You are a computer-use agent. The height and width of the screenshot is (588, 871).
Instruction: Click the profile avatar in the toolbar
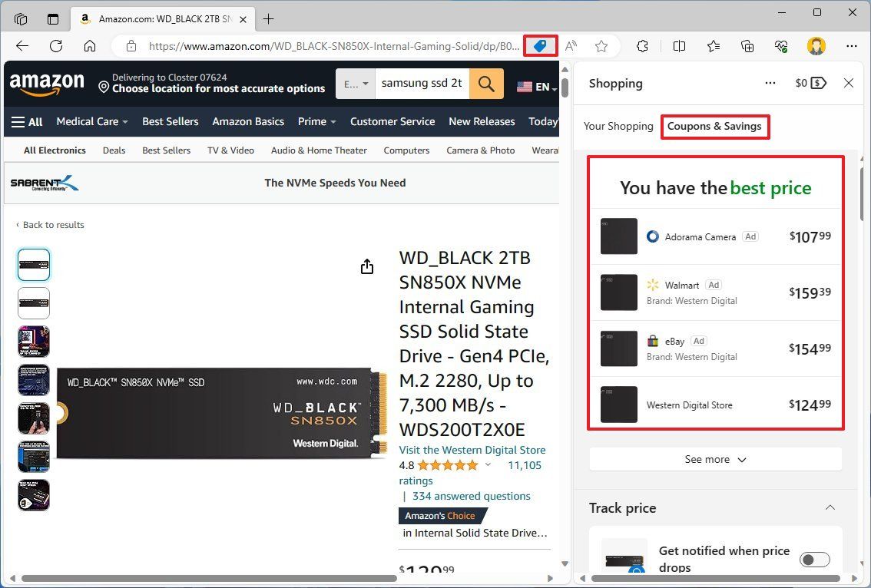pyautogui.click(x=816, y=45)
